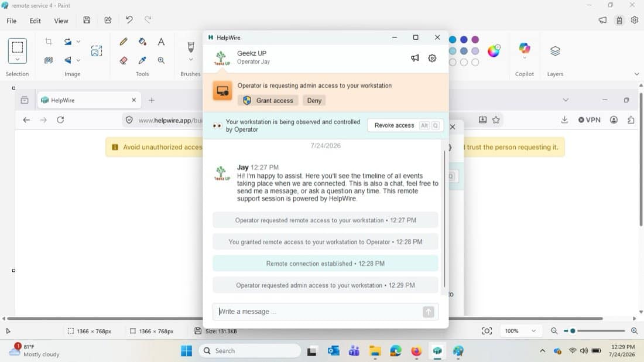644x362 pixels.
Task: Collapse the Paint ribbon chevron
Action: click(x=636, y=74)
